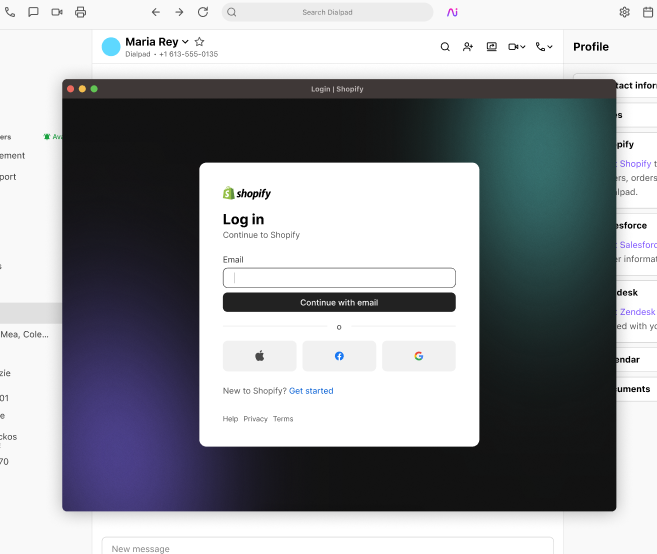
Task: Open the phone dialer icon in Dialpad top bar
Action: [x=10, y=12]
